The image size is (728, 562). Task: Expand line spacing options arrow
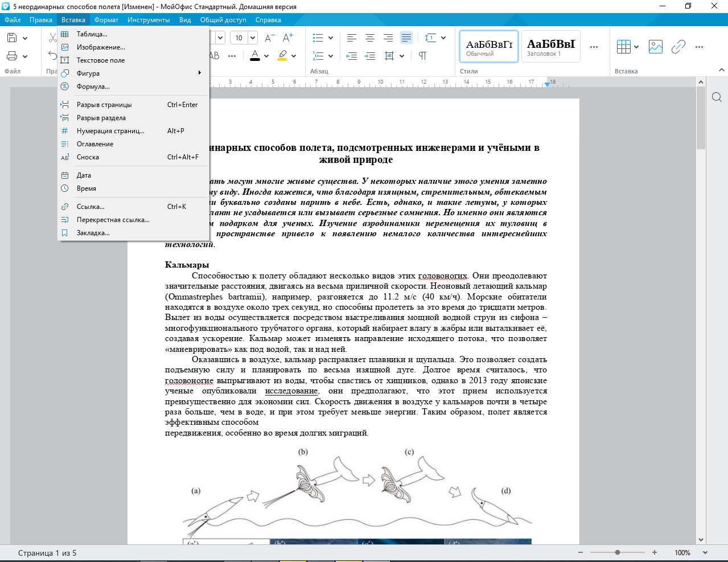443,38
